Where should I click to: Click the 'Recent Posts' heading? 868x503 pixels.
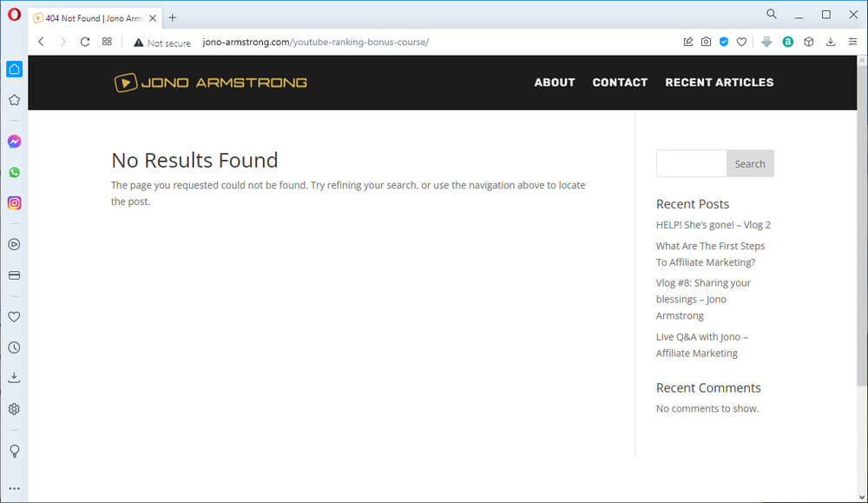tap(693, 204)
